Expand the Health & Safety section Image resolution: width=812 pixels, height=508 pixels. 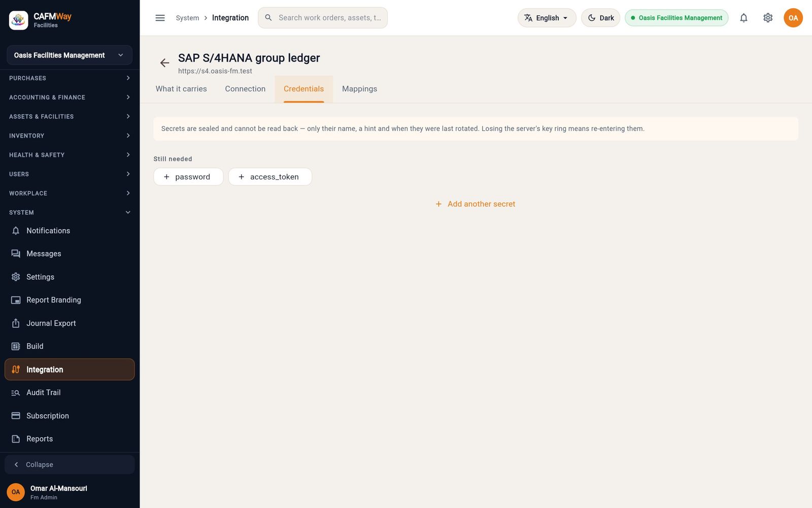[70, 155]
